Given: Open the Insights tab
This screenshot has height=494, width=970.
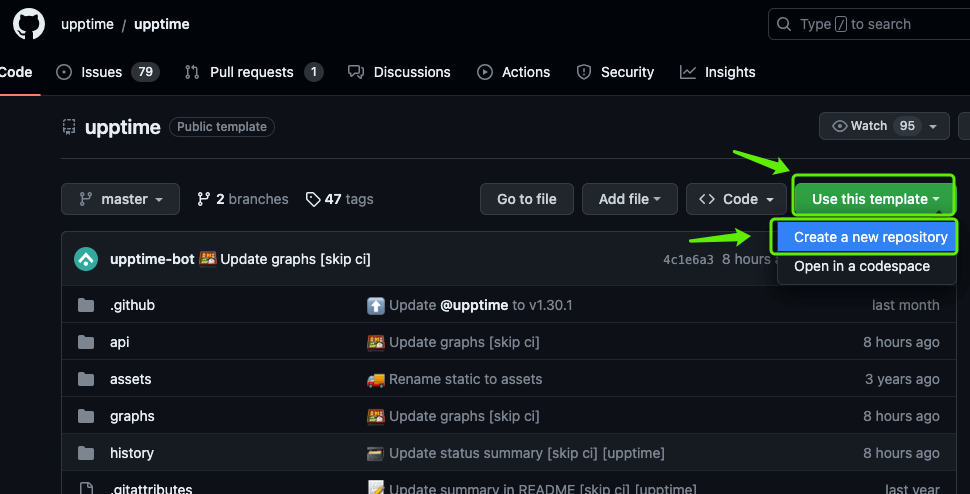Looking at the screenshot, I should click(x=718, y=72).
